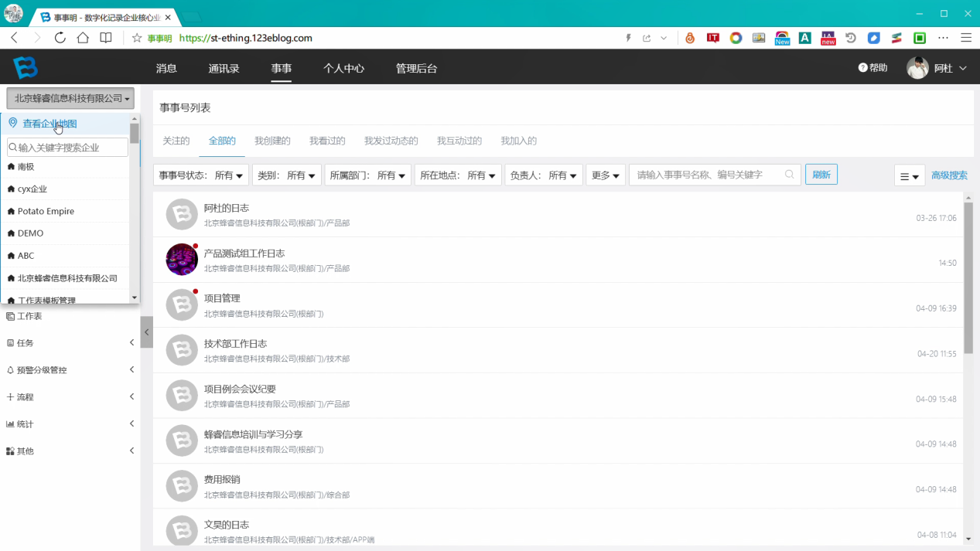This screenshot has width=980, height=551.
Task: Click the 刷新 button
Action: pyautogui.click(x=821, y=175)
